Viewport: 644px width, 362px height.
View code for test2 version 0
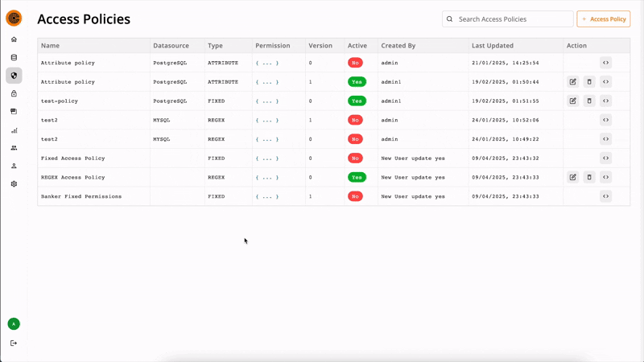(606, 139)
